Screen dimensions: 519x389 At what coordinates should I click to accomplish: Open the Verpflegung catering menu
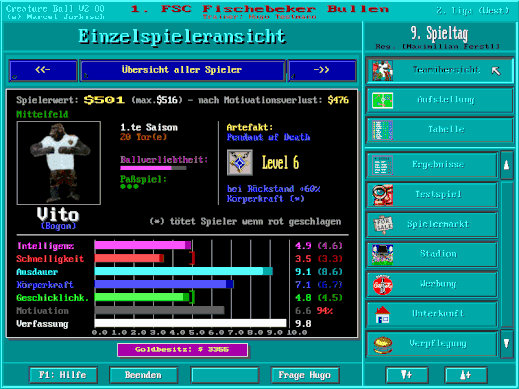click(432, 344)
